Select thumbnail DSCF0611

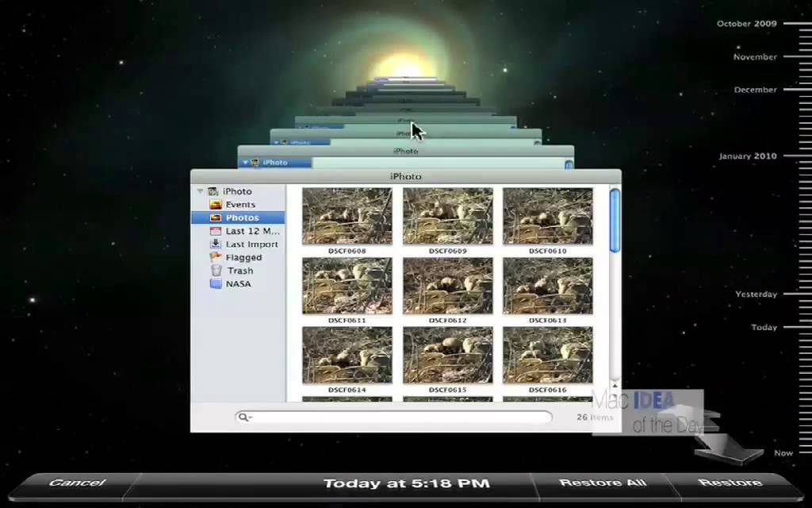[347, 286]
